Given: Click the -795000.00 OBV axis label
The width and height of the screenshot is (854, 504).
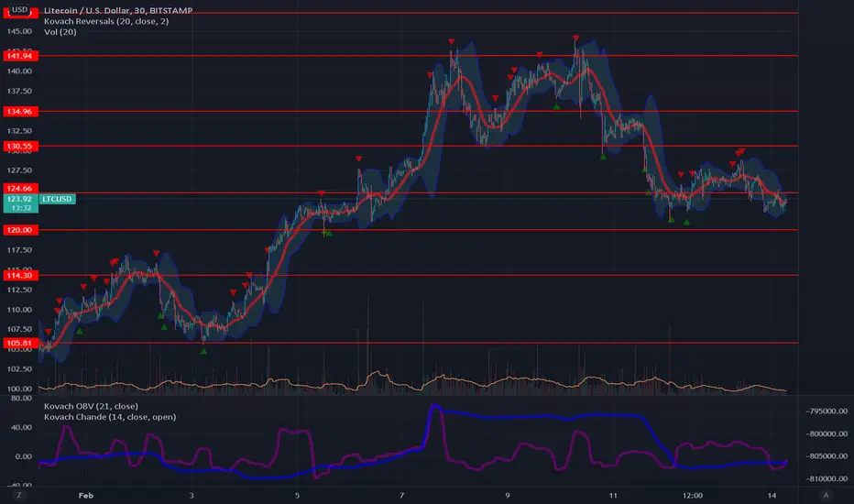Looking at the screenshot, I should [827, 411].
